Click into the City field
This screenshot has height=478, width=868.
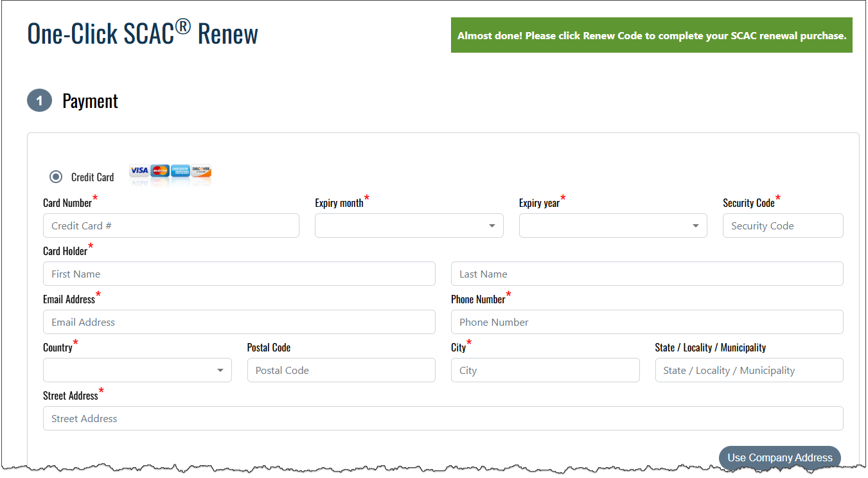pos(545,370)
